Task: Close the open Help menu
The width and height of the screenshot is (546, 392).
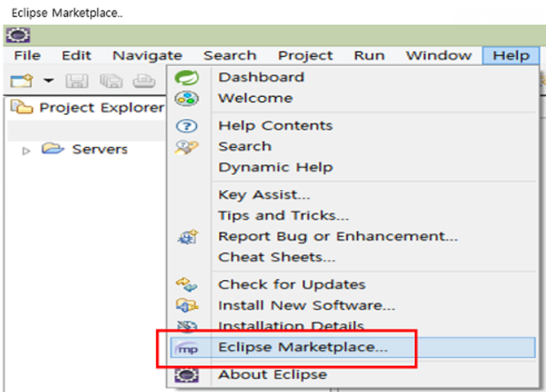Action: point(511,55)
